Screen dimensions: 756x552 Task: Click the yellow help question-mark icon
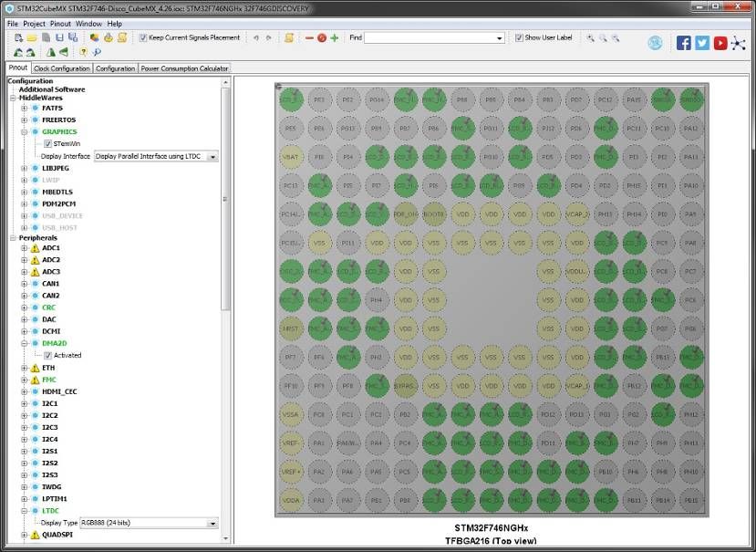[x=83, y=52]
